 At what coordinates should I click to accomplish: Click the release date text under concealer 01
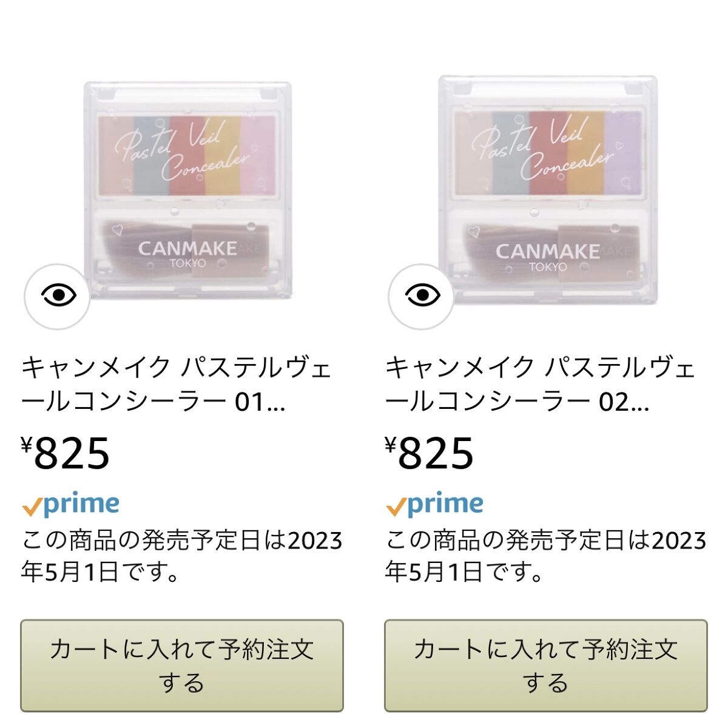click(182, 556)
